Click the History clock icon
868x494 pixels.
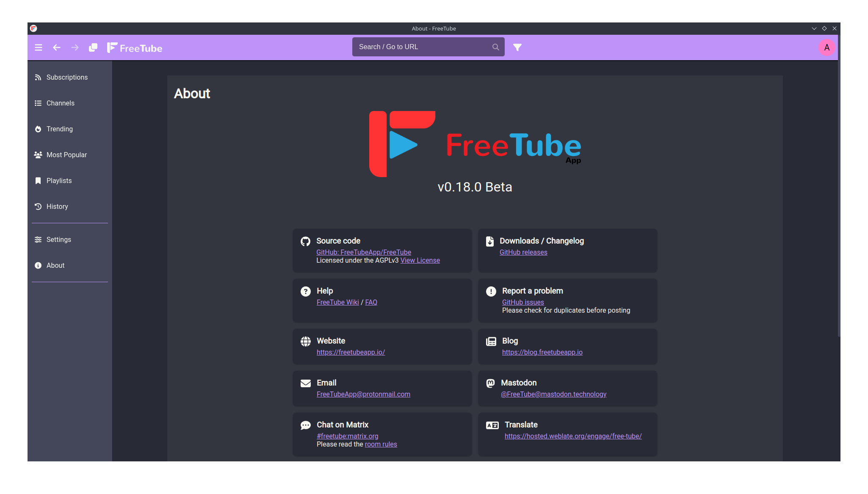pos(38,207)
